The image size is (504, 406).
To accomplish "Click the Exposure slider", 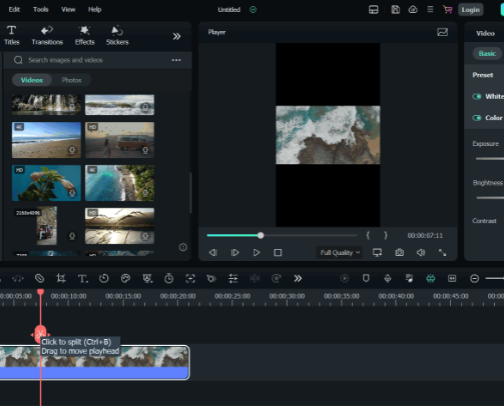I will pyautogui.click(x=490, y=159).
